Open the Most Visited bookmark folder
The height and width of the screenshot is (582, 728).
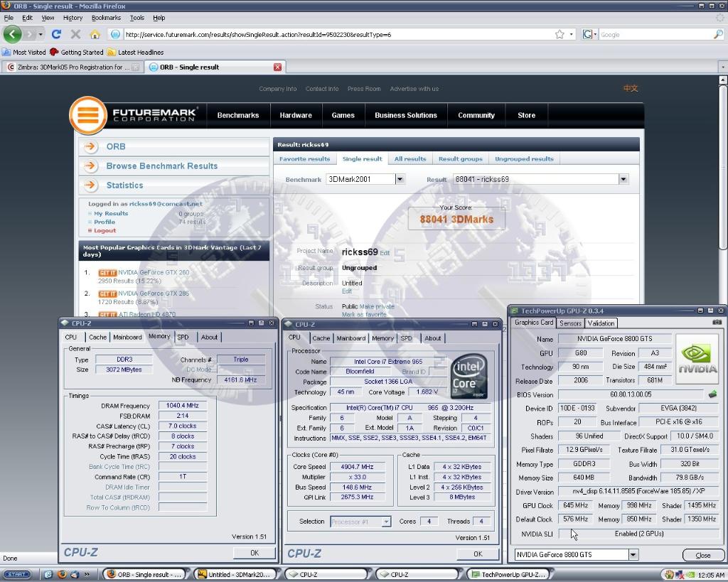click(23, 52)
